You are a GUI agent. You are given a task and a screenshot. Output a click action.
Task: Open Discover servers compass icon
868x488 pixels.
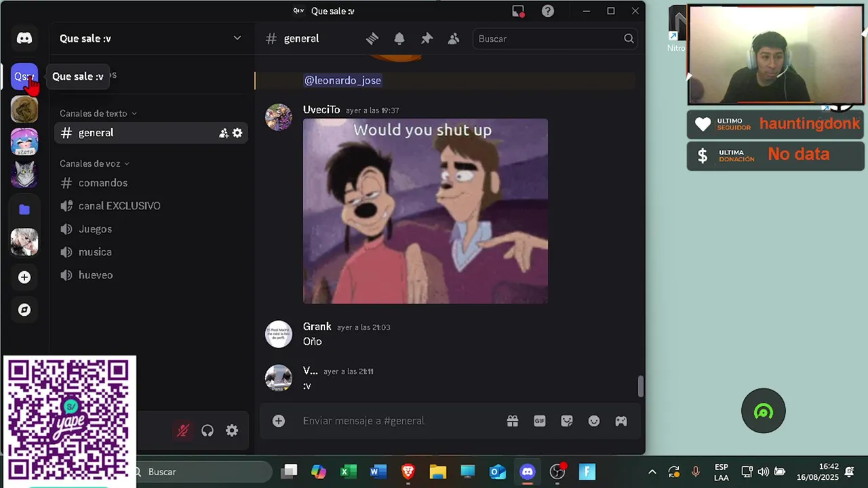click(x=24, y=310)
